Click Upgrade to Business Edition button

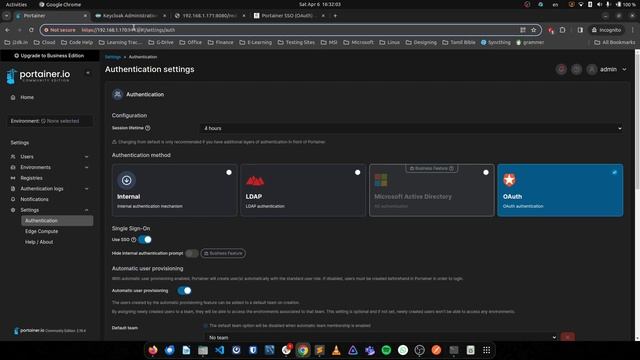pos(49,56)
